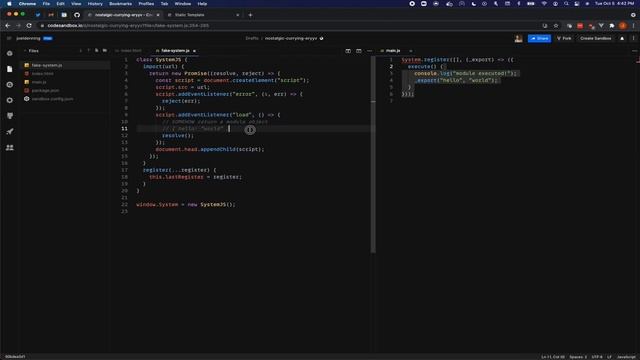
Task: Open a new Chrome tab
Action: click(250, 15)
